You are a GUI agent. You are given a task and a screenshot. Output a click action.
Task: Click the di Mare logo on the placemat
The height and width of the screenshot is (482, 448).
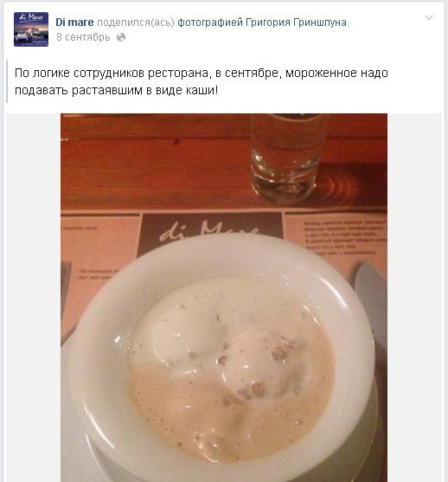click(209, 232)
